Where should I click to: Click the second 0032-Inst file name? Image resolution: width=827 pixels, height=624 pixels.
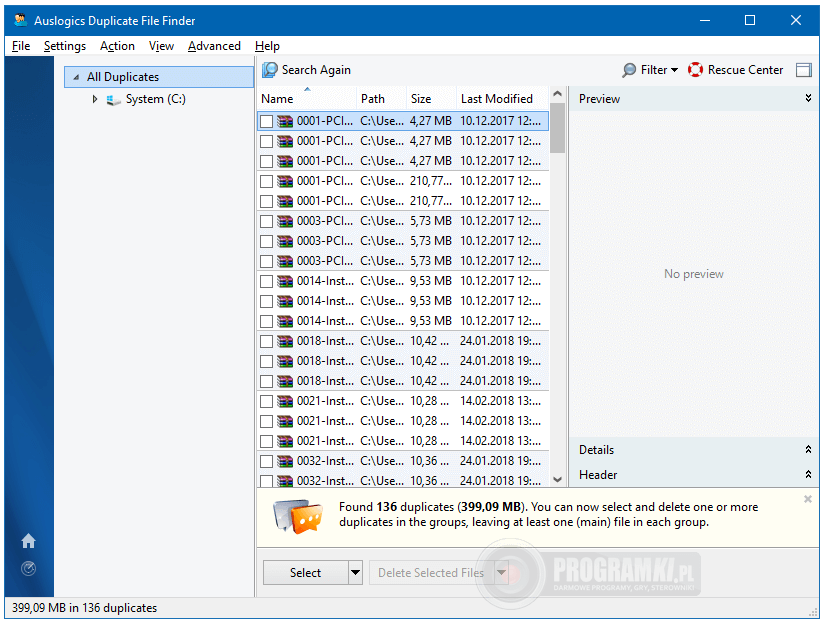325,481
